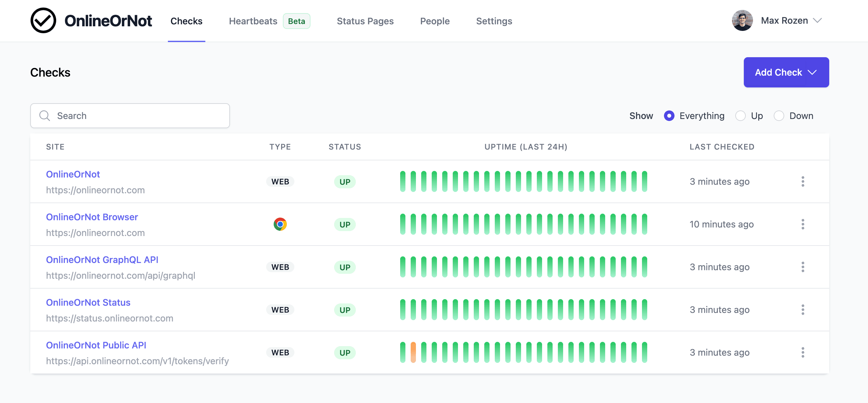Open three-dot menu for OnlineOrNot Browser row
This screenshot has width=868, height=403.
[x=803, y=224]
